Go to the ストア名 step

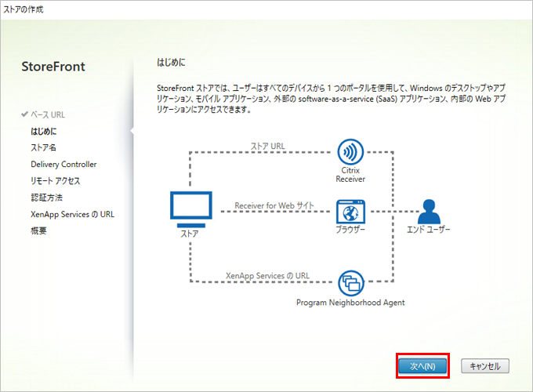[44, 147]
